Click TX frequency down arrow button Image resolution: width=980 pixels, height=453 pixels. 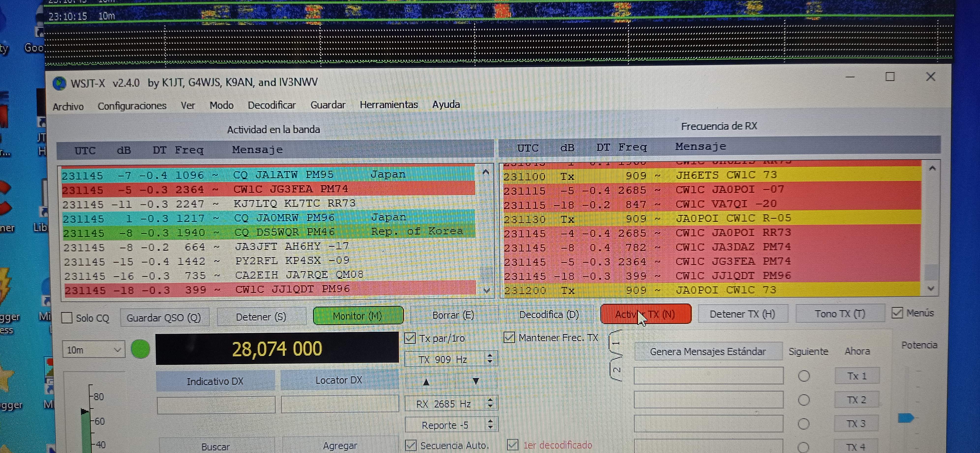point(475,381)
